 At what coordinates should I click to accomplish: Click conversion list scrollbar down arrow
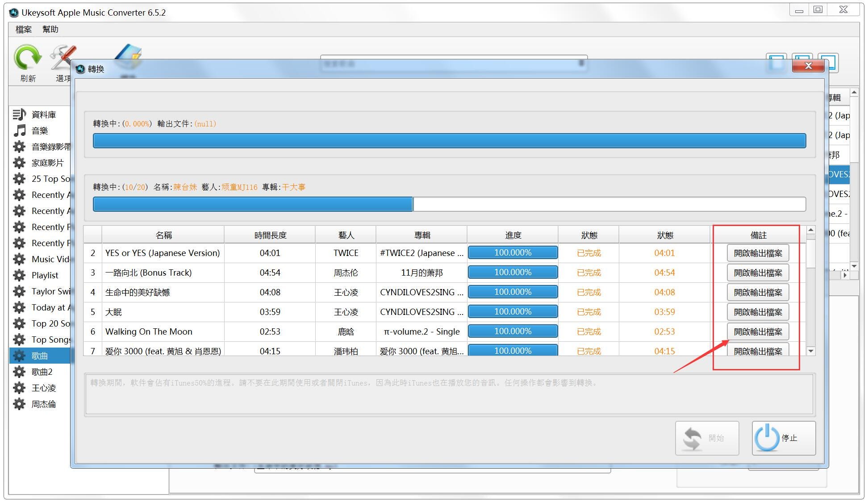pyautogui.click(x=811, y=351)
